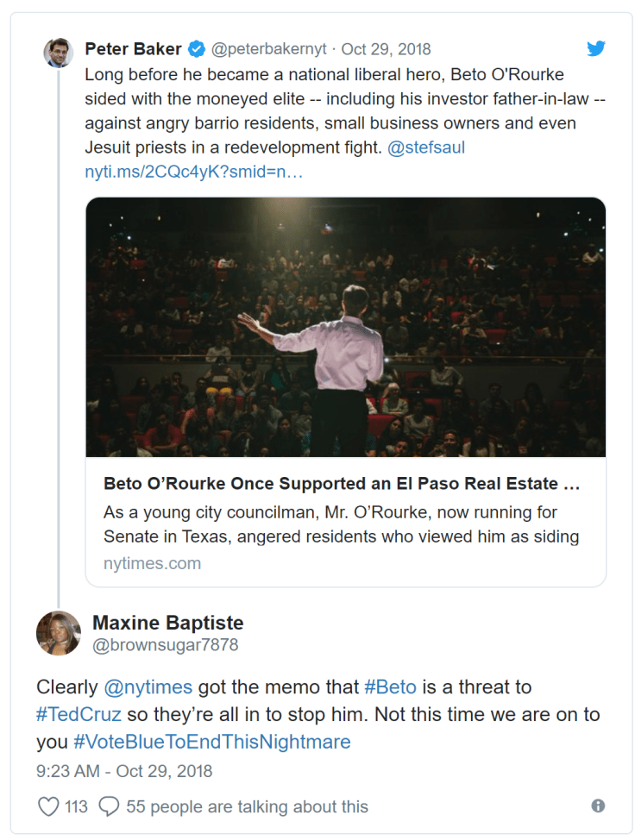The width and height of the screenshot is (635, 840).
Task: Click Peter Baker's verified badge icon
Action: [197, 49]
